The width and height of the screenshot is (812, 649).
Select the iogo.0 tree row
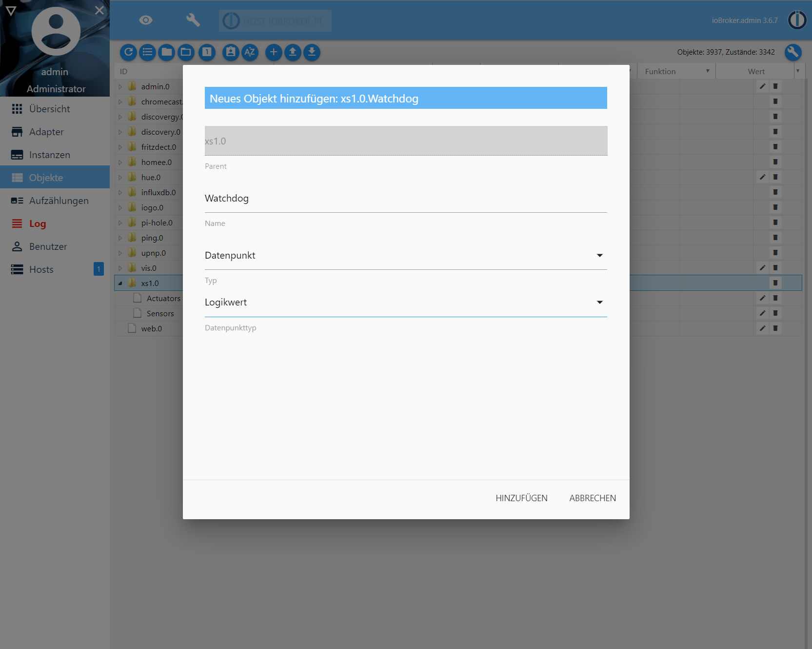(152, 207)
